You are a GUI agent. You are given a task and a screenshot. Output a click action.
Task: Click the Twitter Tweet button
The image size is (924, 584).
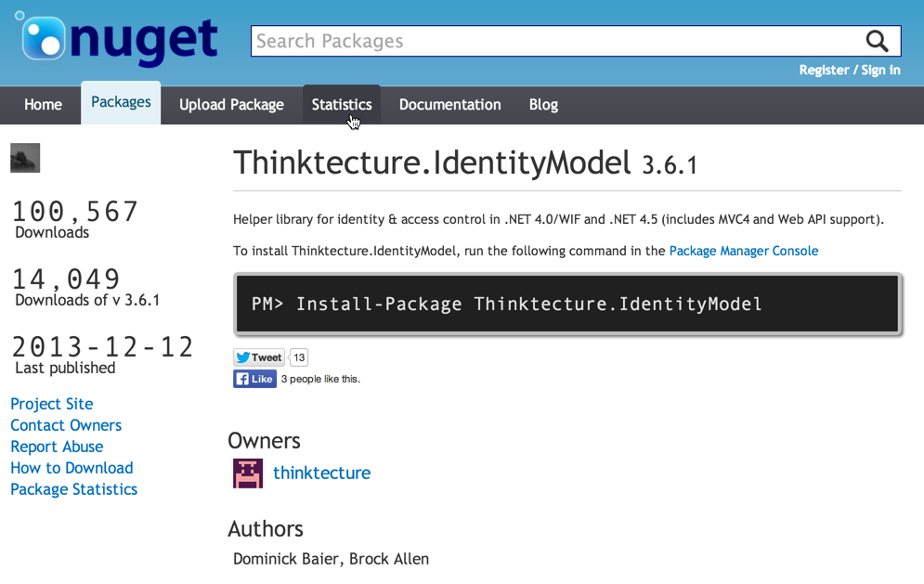tap(259, 357)
